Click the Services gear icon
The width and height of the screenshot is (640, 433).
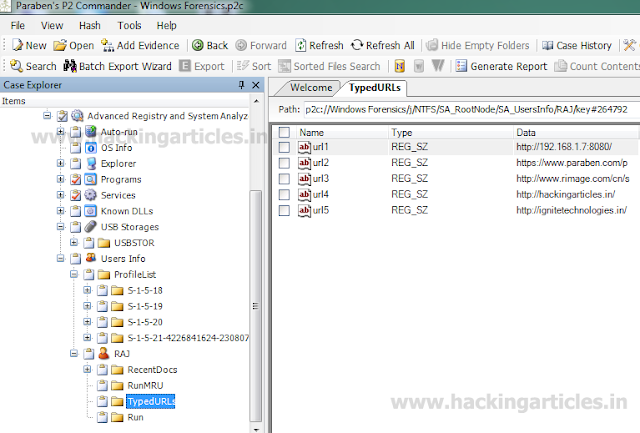tap(90, 195)
